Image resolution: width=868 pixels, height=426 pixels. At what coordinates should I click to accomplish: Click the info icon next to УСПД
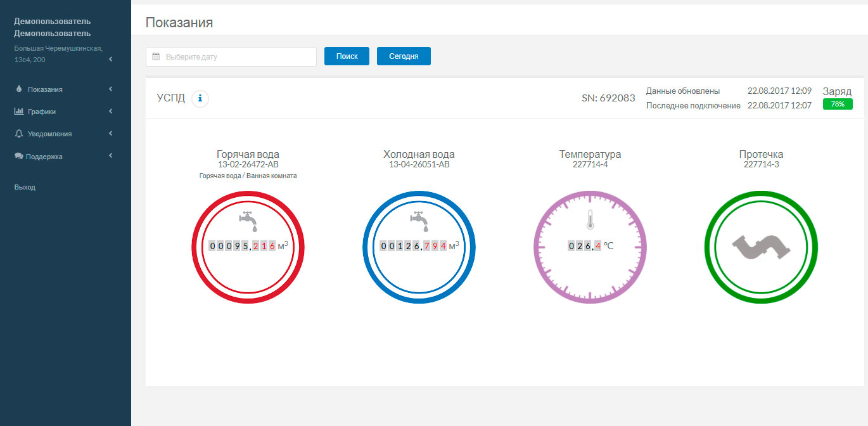point(200,98)
